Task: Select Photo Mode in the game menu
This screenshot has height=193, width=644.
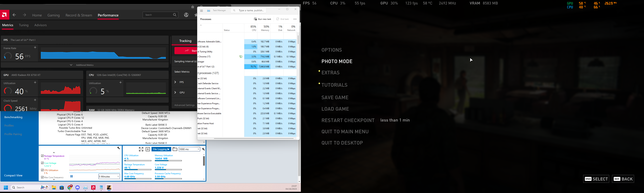Action: pos(337,61)
